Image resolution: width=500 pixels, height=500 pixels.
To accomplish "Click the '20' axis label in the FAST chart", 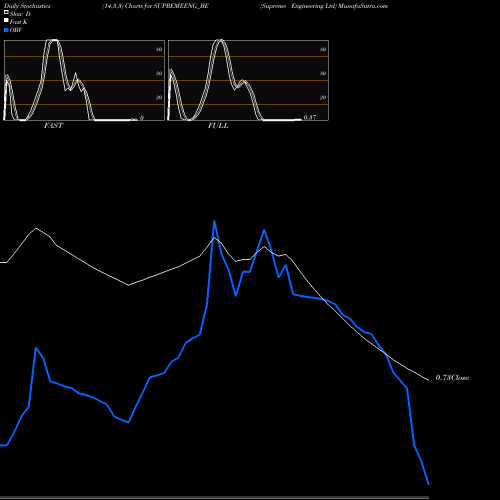I will 159,97.
